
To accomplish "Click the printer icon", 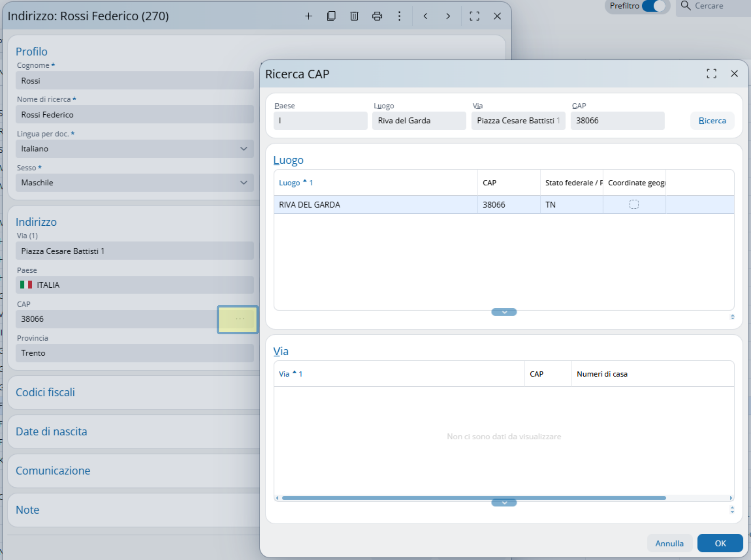I will 377,16.
